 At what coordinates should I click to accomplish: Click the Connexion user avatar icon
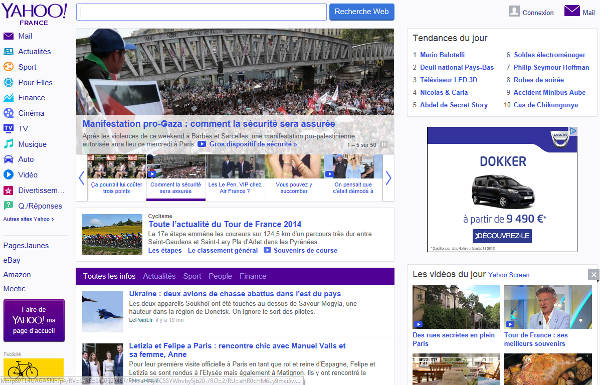[514, 11]
